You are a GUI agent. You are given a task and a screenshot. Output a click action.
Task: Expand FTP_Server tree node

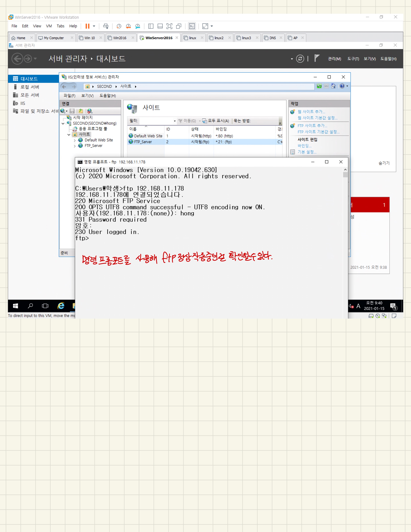[75, 146]
